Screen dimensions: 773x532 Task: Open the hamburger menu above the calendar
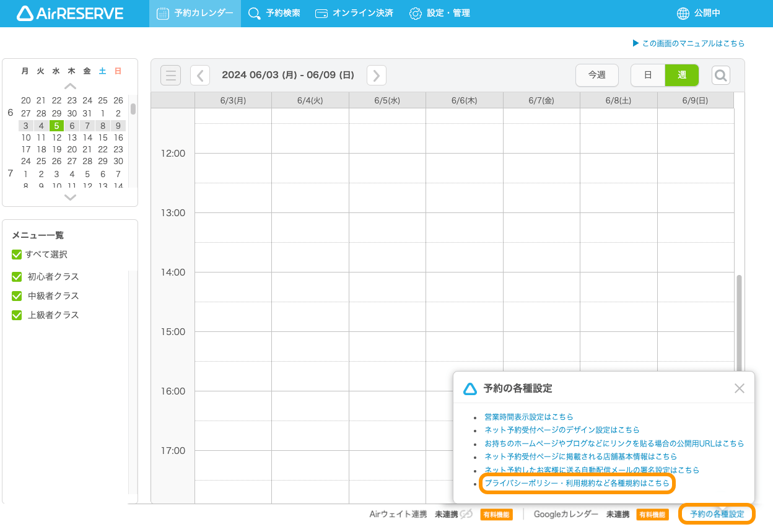(170, 75)
